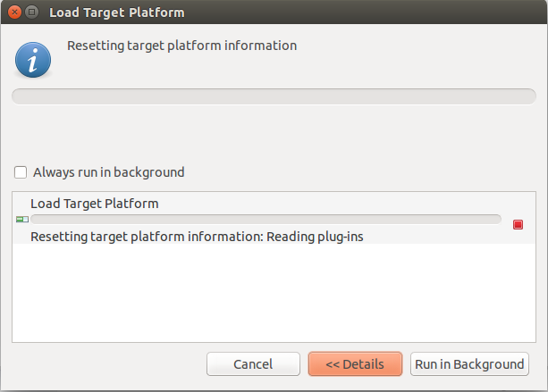Click the red stop job button

click(x=518, y=224)
